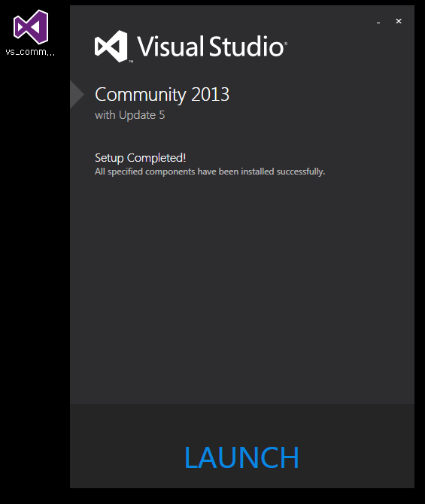Click the Visual Studio logo emblem
Image resolution: width=425 pixels, height=504 pixels.
(x=111, y=47)
